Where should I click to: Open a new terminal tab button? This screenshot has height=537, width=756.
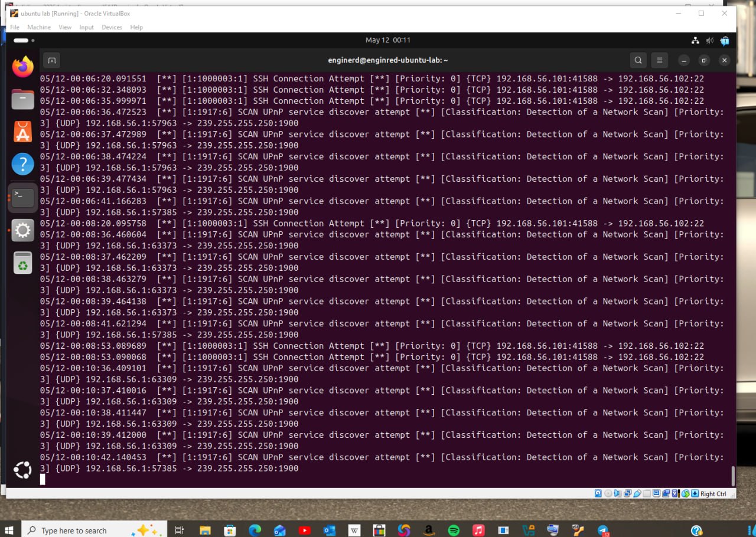(x=52, y=60)
